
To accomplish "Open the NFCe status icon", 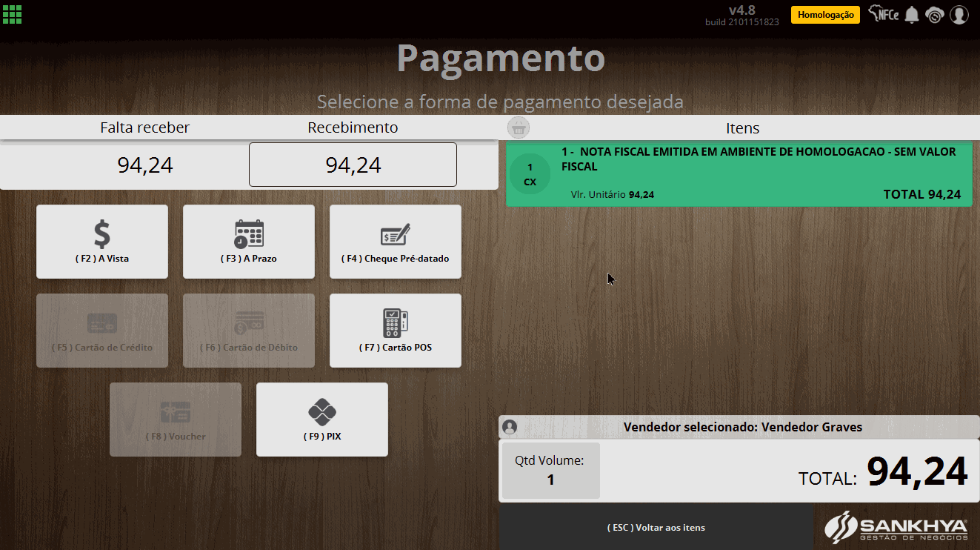I will coord(884,14).
